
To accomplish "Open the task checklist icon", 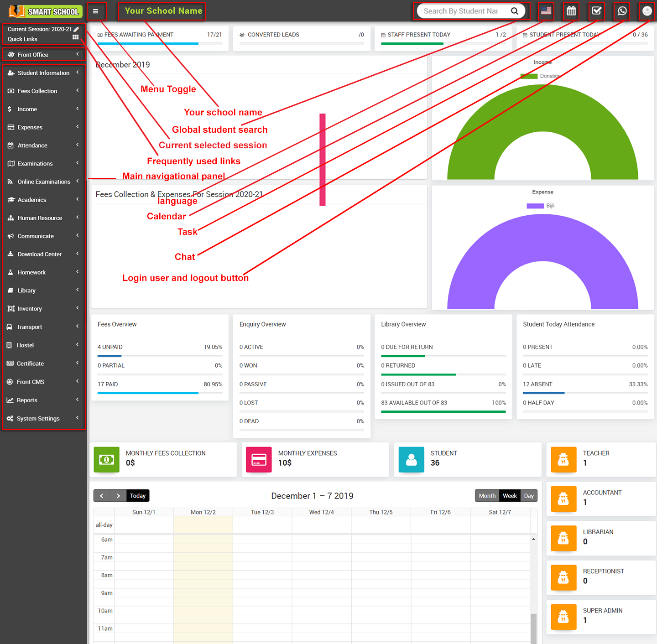I will point(596,11).
